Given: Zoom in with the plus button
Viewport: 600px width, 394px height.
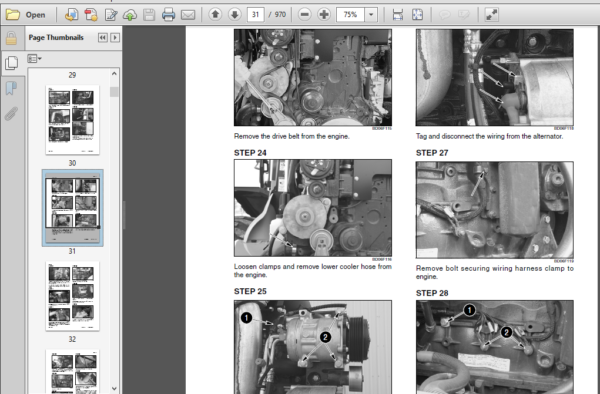Looking at the screenshot, I should pyautogui.click(x=324, y=15).
